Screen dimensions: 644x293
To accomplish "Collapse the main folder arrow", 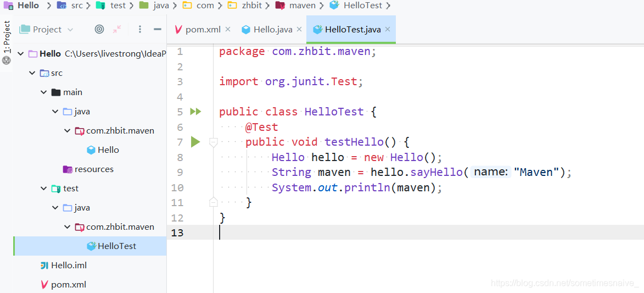I will pos(43,92).
